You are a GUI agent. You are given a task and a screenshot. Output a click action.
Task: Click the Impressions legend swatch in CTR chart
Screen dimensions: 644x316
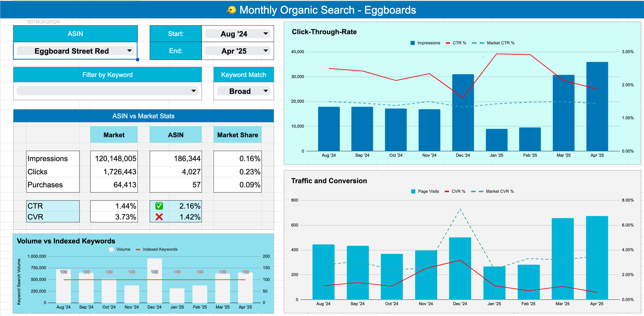pos(412,43)
